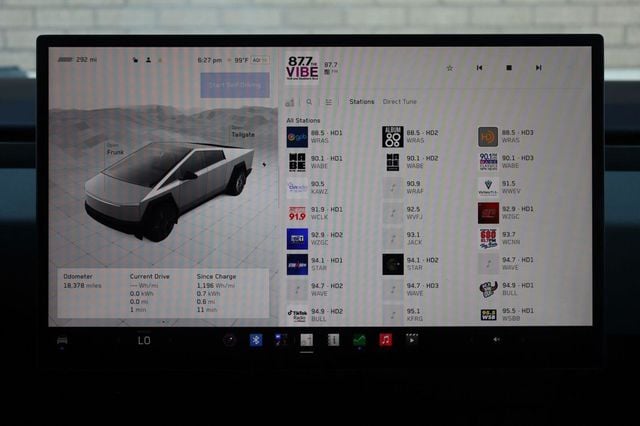The height and width of the screenshot is (426, 640).
Task: Skip to the next radio station
Action: pos(538,68)
